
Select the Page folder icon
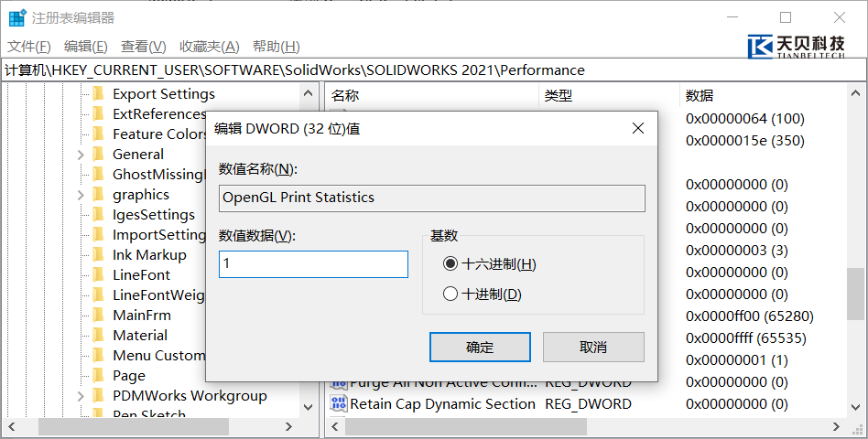tap(99, 375)
